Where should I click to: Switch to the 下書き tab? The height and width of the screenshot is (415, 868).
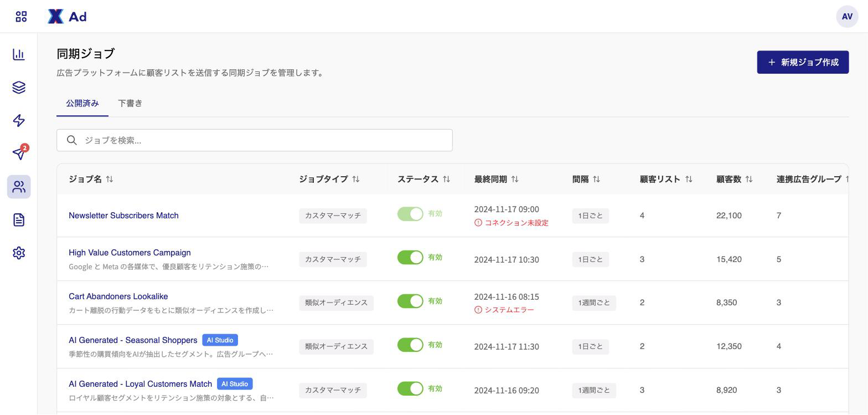tap(130, 104)
